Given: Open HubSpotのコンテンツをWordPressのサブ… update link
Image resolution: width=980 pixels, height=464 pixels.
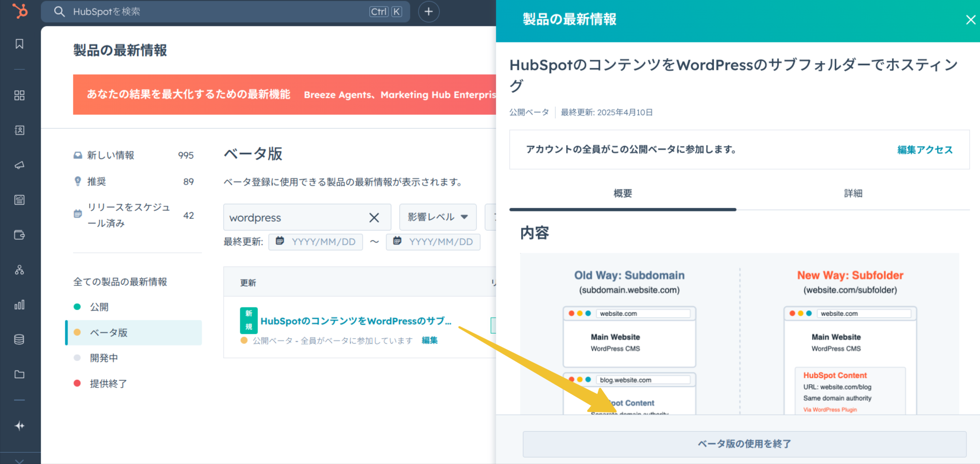Looking at the screenshot, I should (356, 321).
